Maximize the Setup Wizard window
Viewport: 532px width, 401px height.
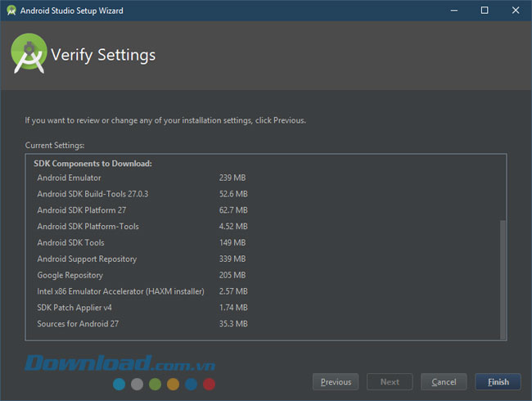[x=485, y=11]
